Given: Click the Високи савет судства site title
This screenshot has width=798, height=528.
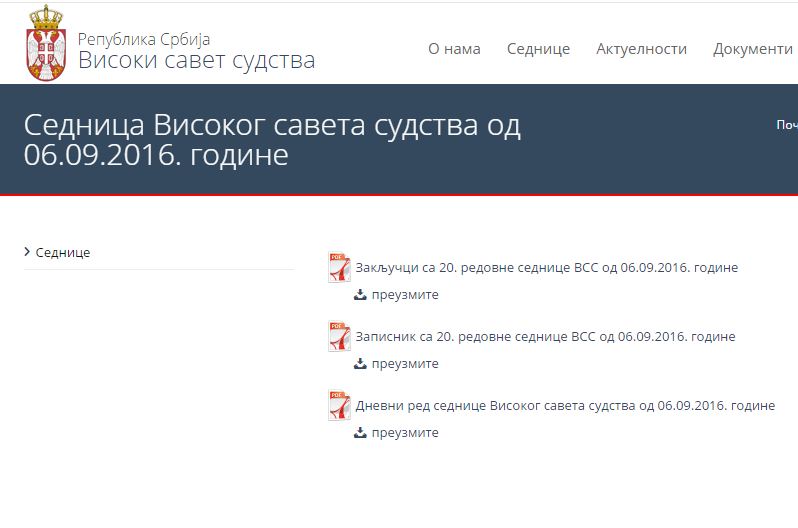Looking at the screenshot, I should 196,60.
